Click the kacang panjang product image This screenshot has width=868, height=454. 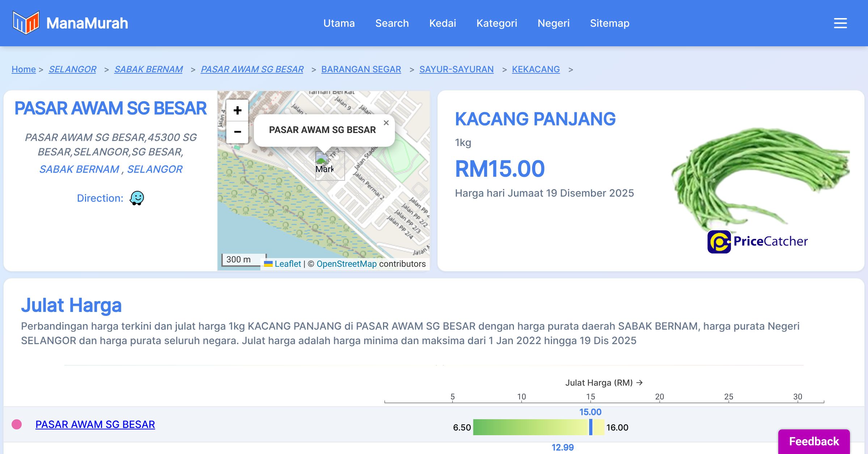point(759,177)
